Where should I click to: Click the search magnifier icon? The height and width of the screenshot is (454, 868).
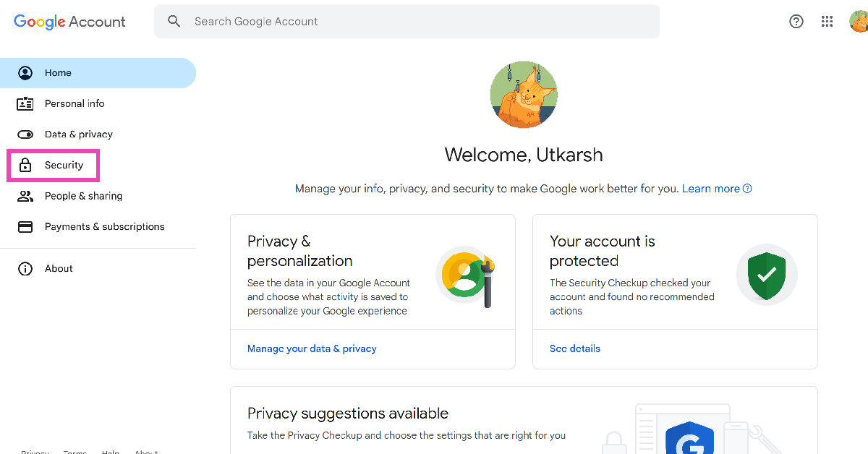174,22
